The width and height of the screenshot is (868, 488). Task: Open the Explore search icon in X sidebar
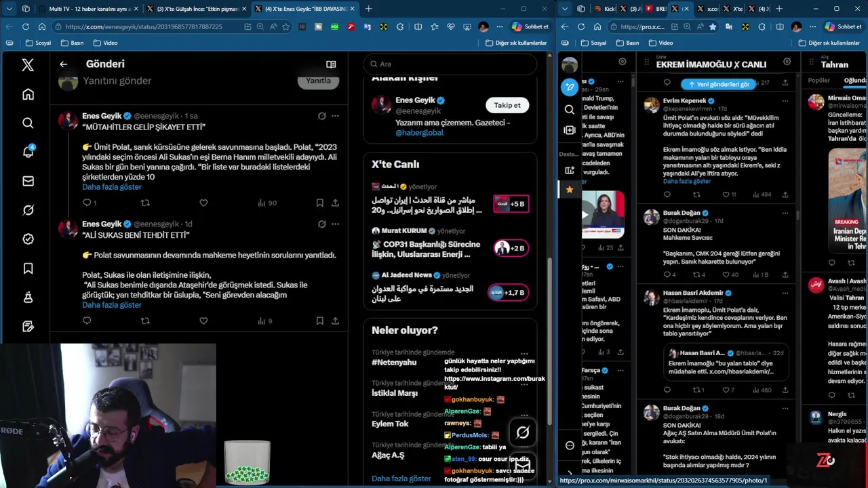(x=28, y=123)
